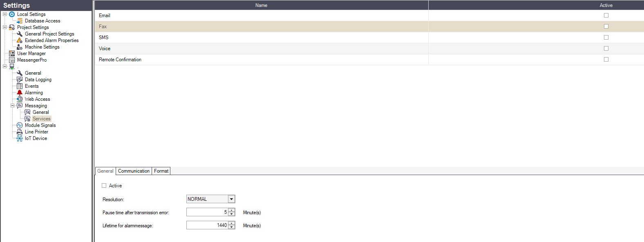
Task: Open Alarming label in tree
Action: pos(34,93)
